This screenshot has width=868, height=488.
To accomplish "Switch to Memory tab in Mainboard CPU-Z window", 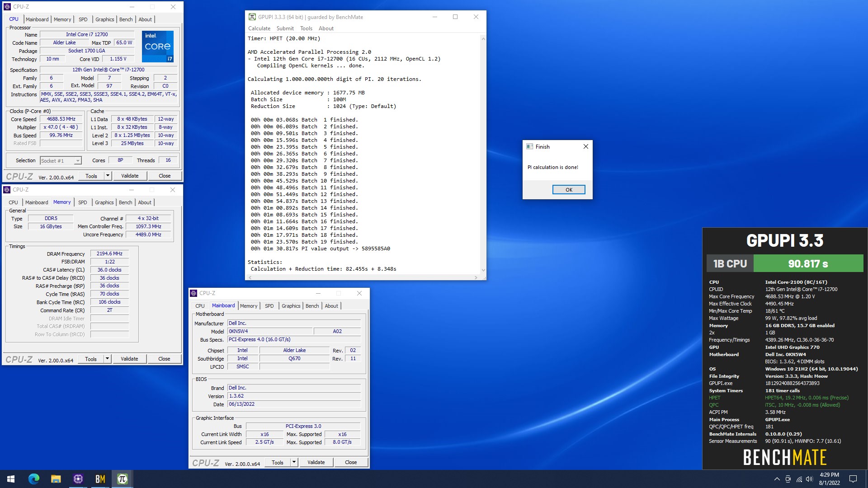I will [249, 306].
